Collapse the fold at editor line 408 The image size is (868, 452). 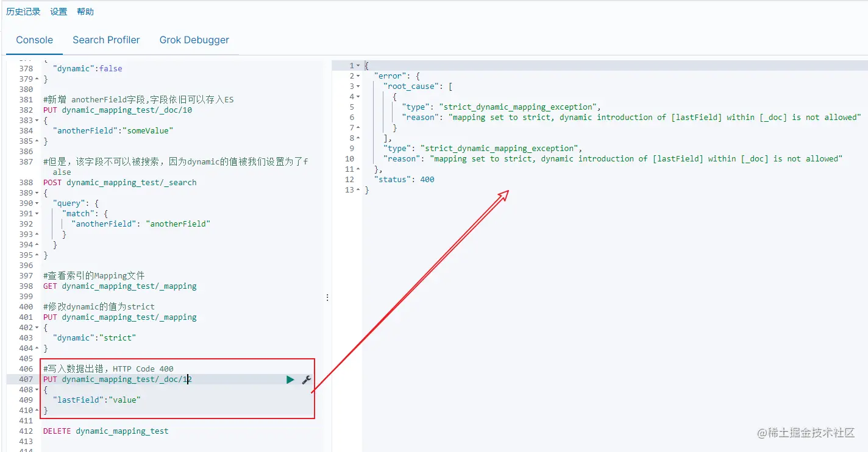pyautogui.click(x=37, y=390)
